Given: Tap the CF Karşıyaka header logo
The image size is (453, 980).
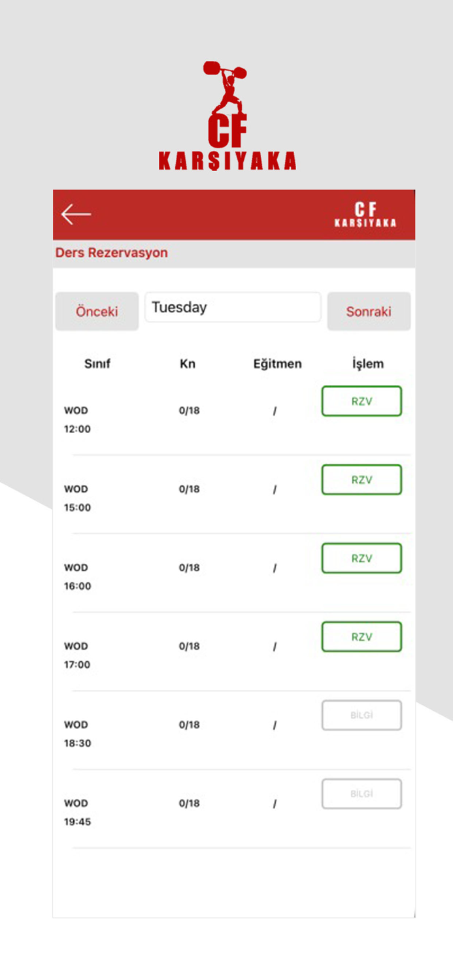Looking at the screenshot, I should [x=365, y=215].
